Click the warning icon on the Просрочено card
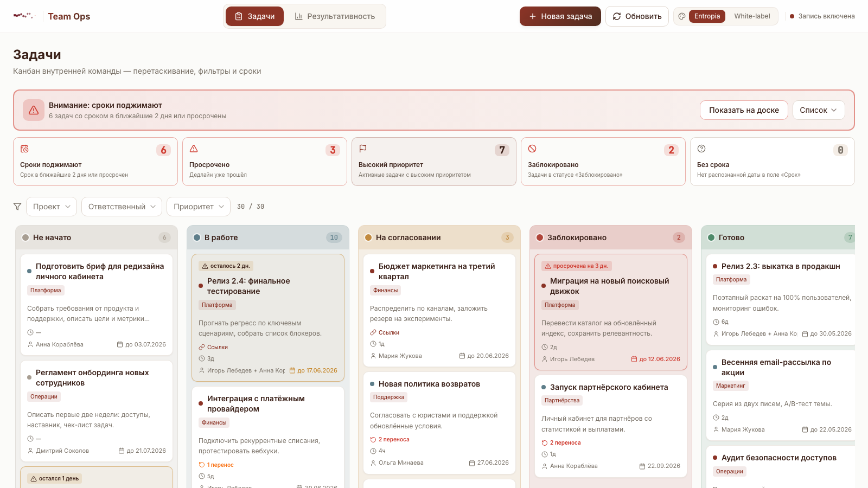The height and width of the screenshot is (488, 868). [x=194, y=149]
